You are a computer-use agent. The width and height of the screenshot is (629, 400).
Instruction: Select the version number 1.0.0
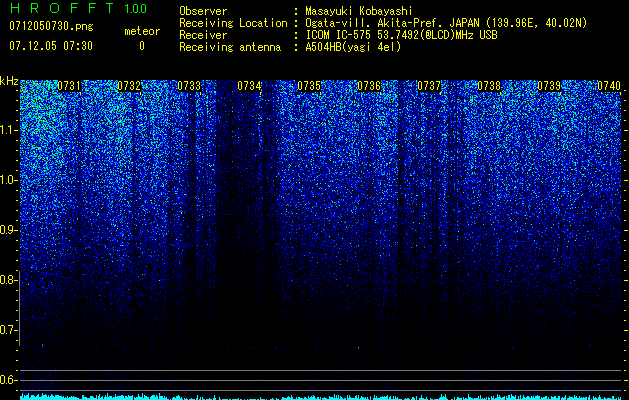click(136, 8)
